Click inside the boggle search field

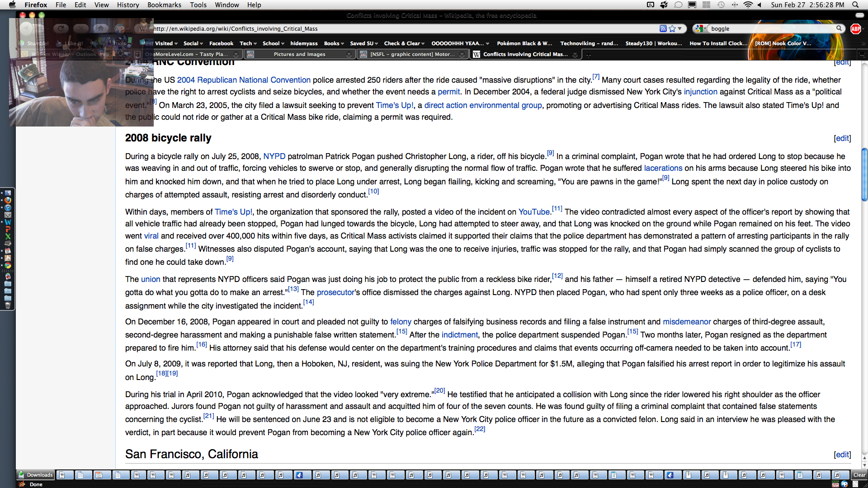[769, 28]
